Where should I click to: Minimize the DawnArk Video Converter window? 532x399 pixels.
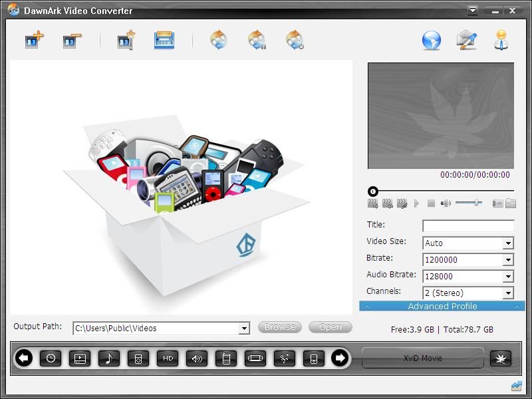coord(495,11)
